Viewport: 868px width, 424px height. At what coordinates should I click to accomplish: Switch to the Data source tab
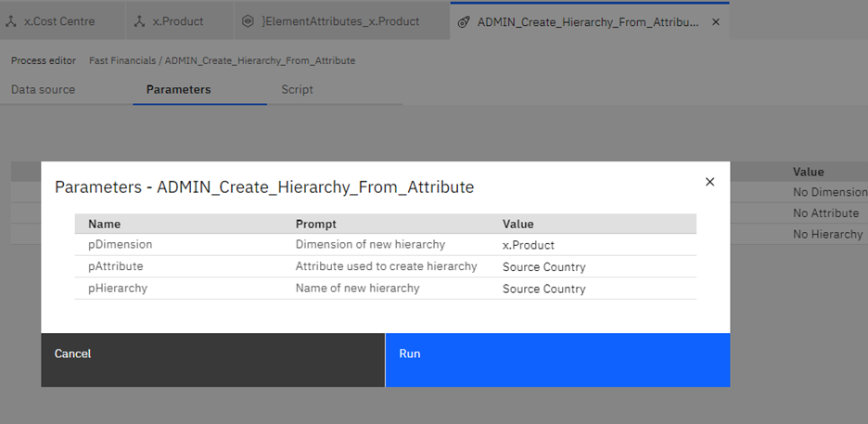(x=44, y=90)
